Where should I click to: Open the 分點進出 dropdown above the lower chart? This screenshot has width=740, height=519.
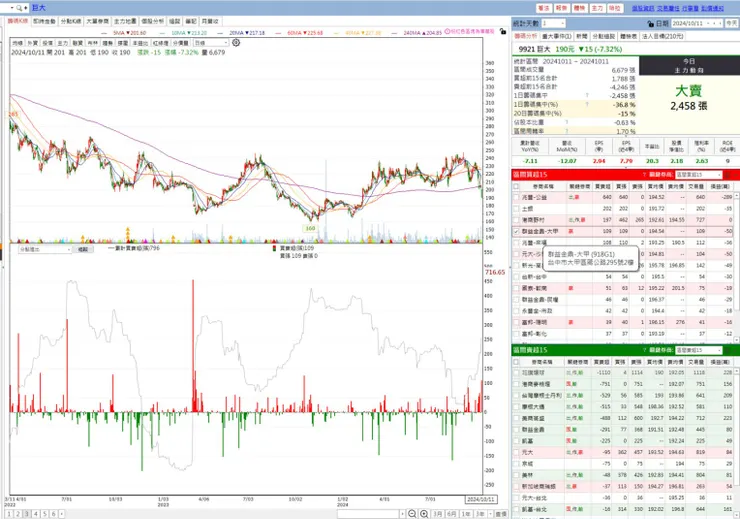tap(45, 249)
